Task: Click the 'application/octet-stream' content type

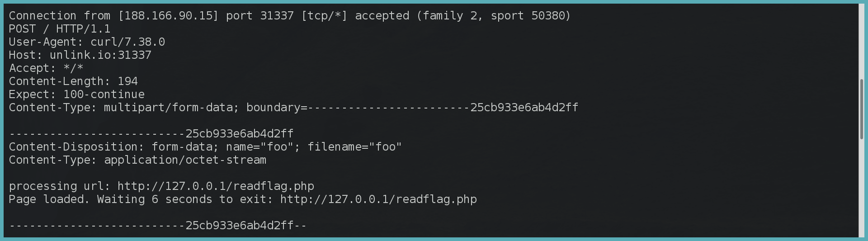Action: (185, 160)
